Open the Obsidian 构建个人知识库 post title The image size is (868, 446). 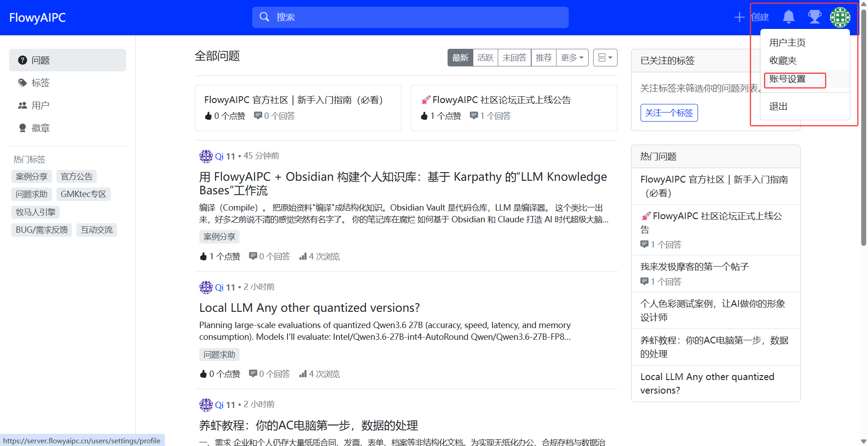coord(403,183)
